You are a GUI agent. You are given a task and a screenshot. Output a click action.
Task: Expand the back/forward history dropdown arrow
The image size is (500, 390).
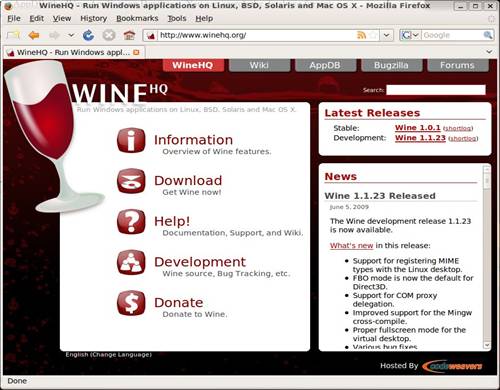[71, 35]
